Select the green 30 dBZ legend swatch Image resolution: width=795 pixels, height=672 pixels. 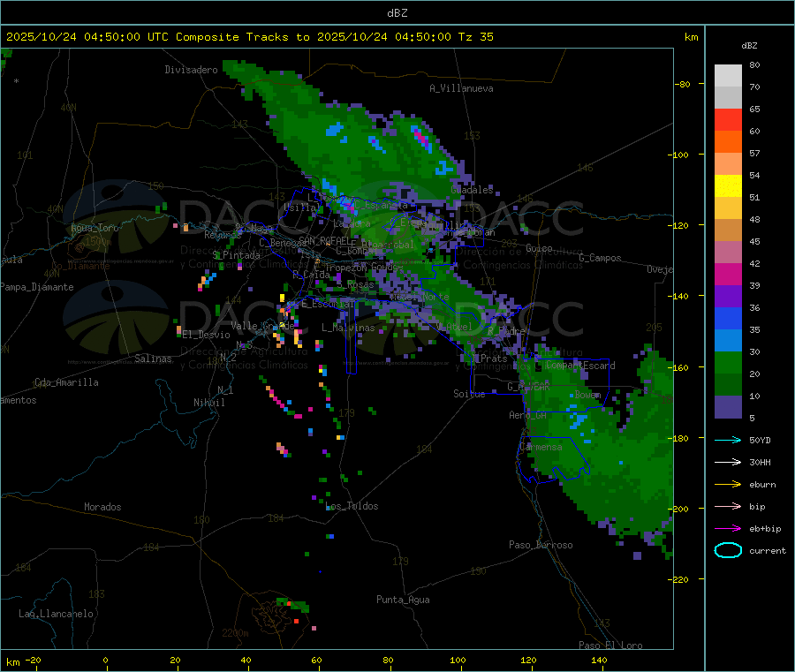click(728, 362)
